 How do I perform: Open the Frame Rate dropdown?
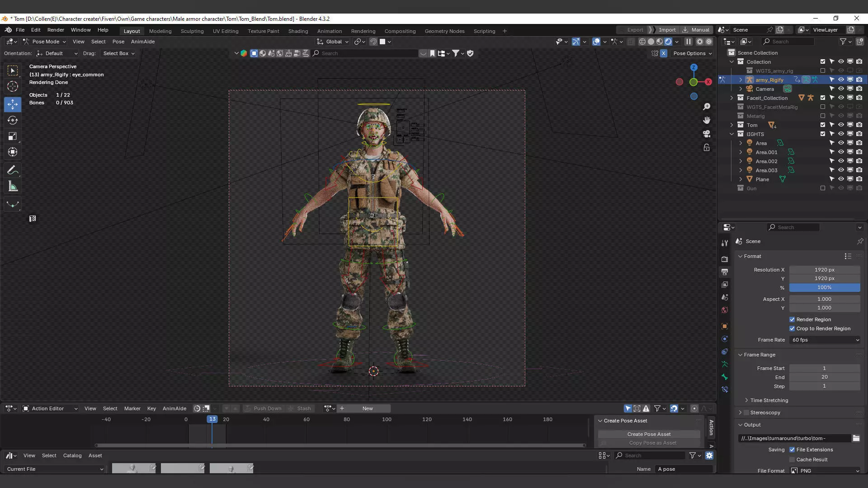[825, 340]
